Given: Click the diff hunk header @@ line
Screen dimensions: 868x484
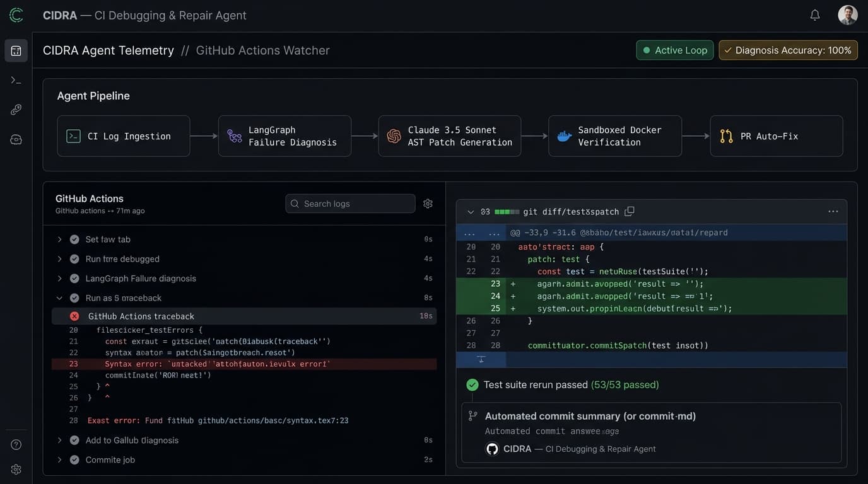Looking at the screenshot, I should click(x=619, y=233).
